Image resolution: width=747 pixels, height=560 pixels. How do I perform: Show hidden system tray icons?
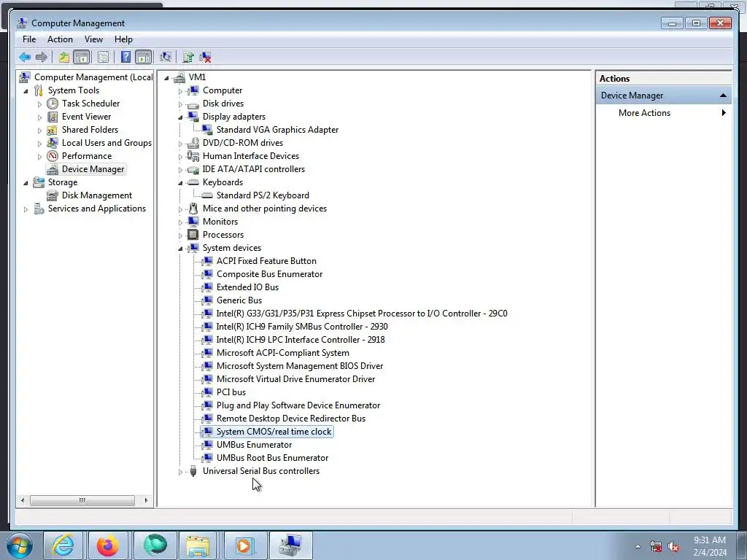[638, 547]
